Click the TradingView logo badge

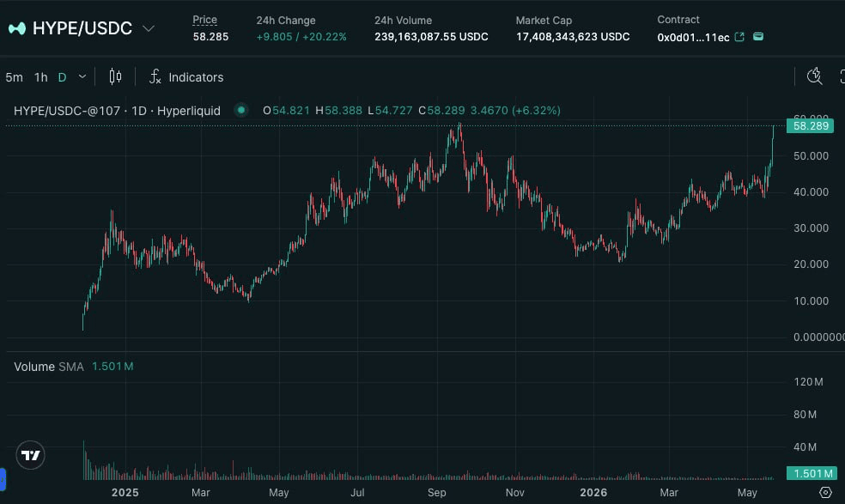click(x=30, y=455)
